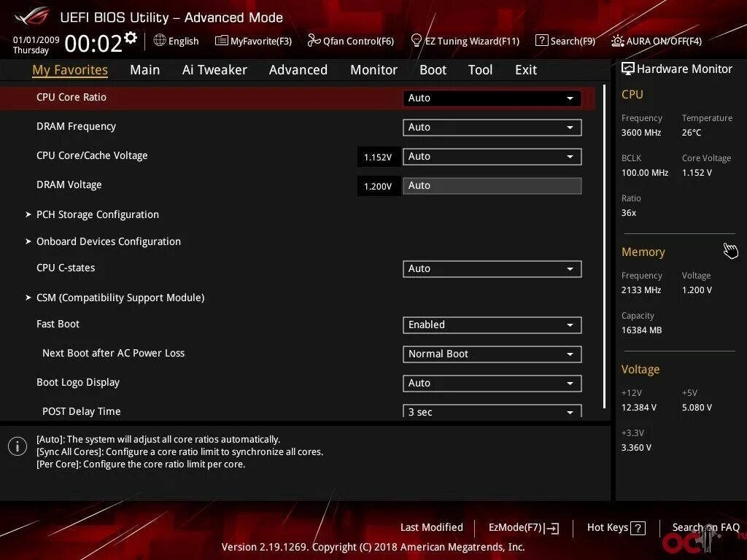Launch EZ Tuning Wizard(F11)
This screenshot has width=747, height=560.
[x=465, y=41]
